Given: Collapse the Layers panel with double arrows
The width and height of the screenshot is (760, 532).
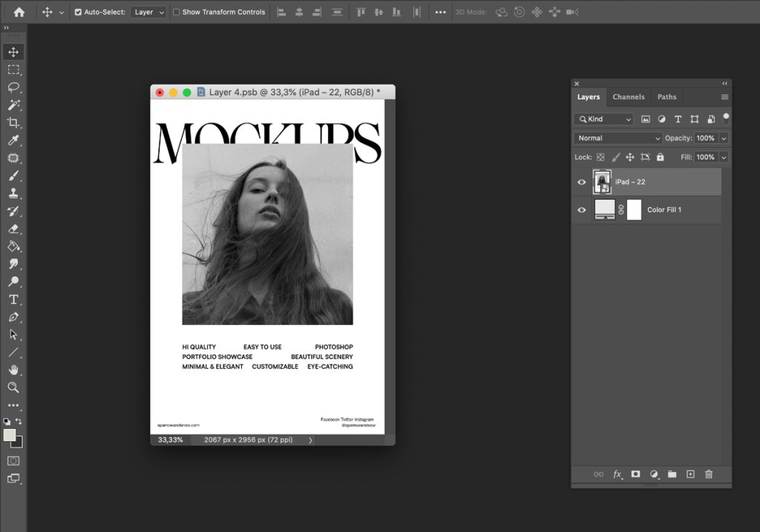Looking at the screenshot, I should (724, 83).
